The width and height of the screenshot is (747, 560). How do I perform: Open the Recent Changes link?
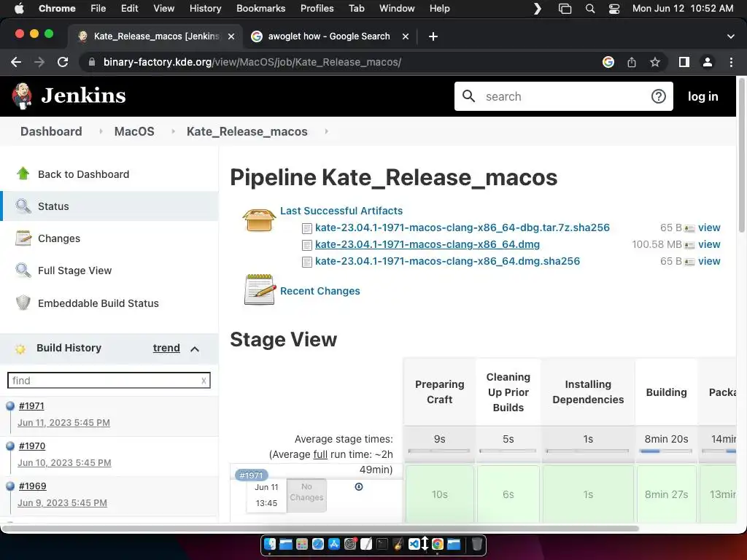click(x=320, y=291)
